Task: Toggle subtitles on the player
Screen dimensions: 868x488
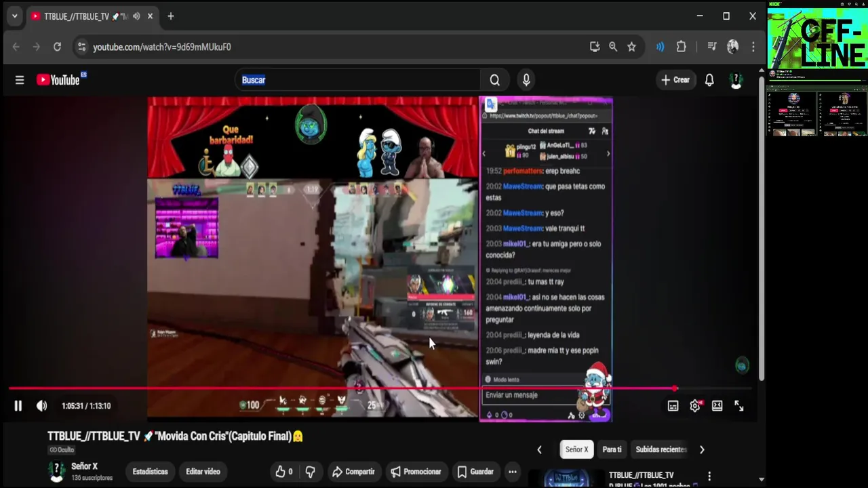Action: [x=673, y=406]
